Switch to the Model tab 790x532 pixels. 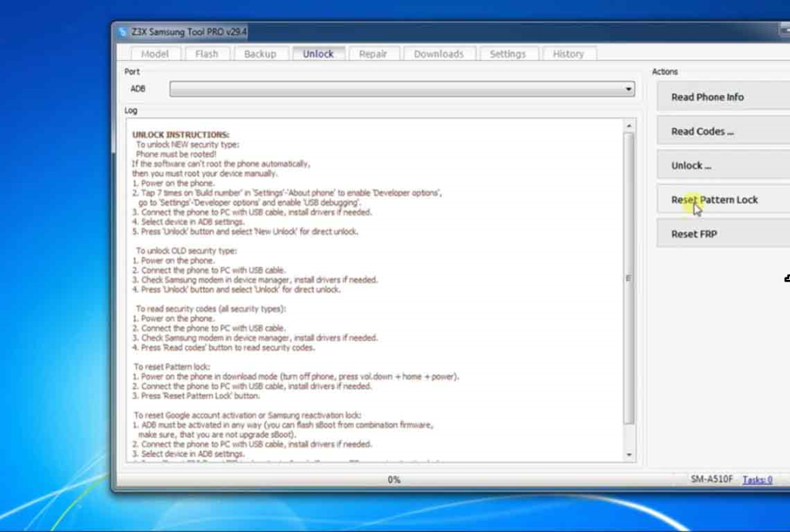[x=154, y=54]
